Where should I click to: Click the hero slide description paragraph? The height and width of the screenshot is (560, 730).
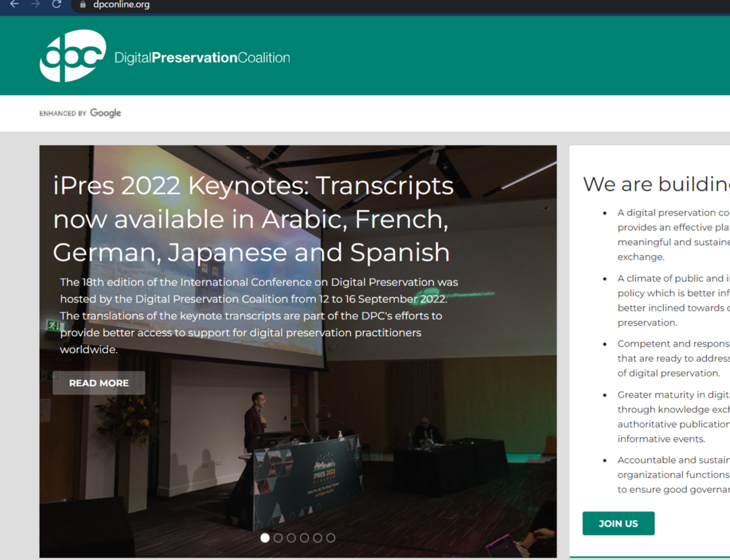[x=258, y=315]
